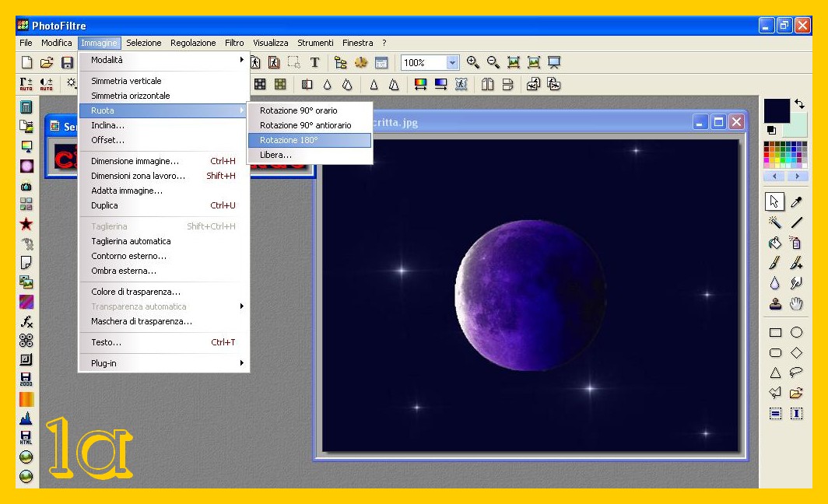Screen dimensions: 828x504
Task: Choose the Clone Stamp tool
Action: click(775, 304)
